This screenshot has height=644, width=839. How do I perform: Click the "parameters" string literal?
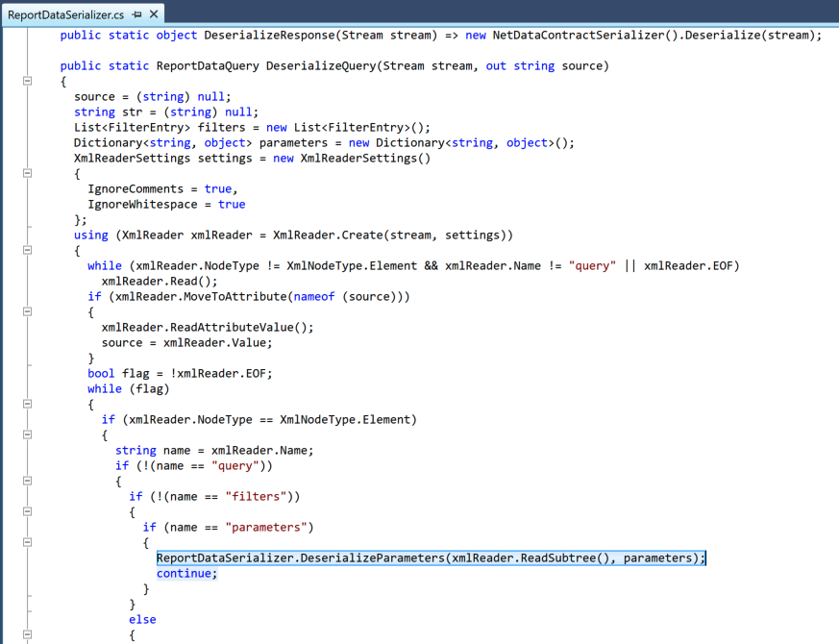click(266, 528)
